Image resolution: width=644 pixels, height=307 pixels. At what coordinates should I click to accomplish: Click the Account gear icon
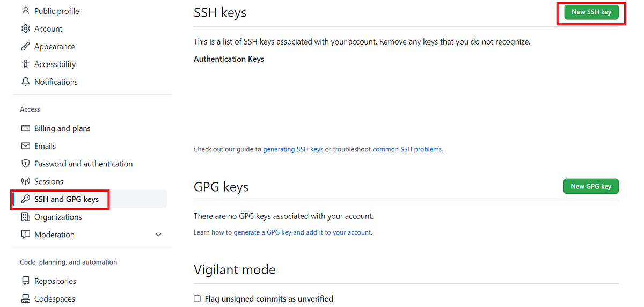click(x=25, y=28)
